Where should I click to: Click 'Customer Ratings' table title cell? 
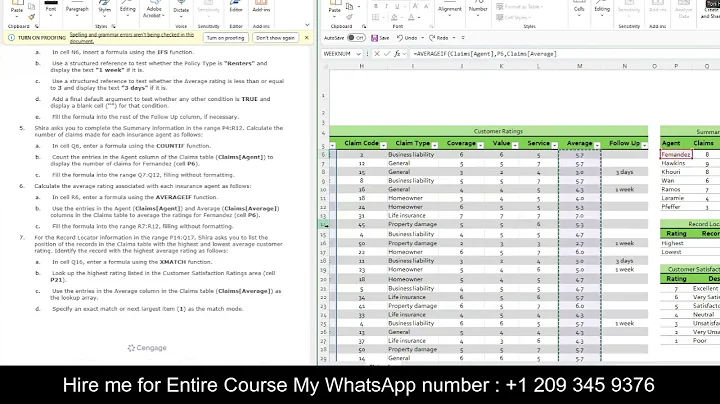tap(489, 131)
